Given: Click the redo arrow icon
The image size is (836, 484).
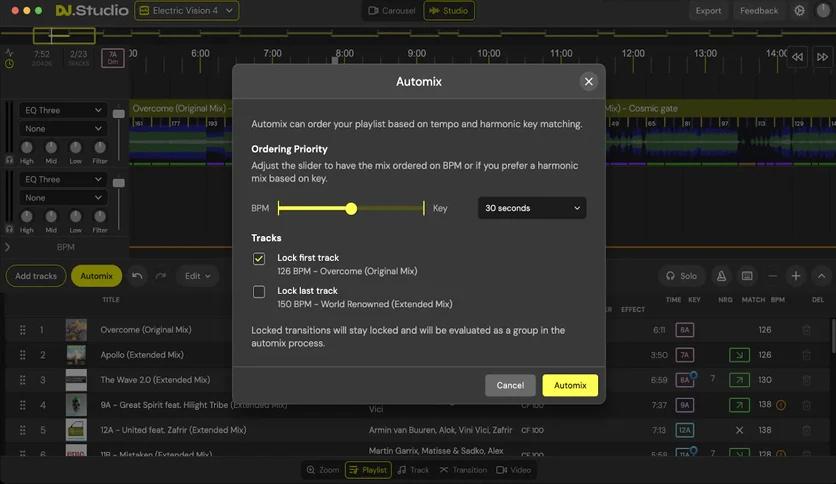Looking at the screenshot, I should [x=160, y=276].
